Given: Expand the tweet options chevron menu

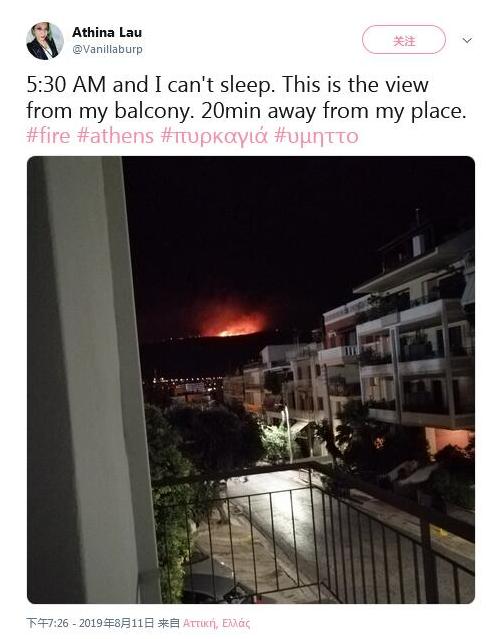Looking at the screenshot, I should (467, 40).
